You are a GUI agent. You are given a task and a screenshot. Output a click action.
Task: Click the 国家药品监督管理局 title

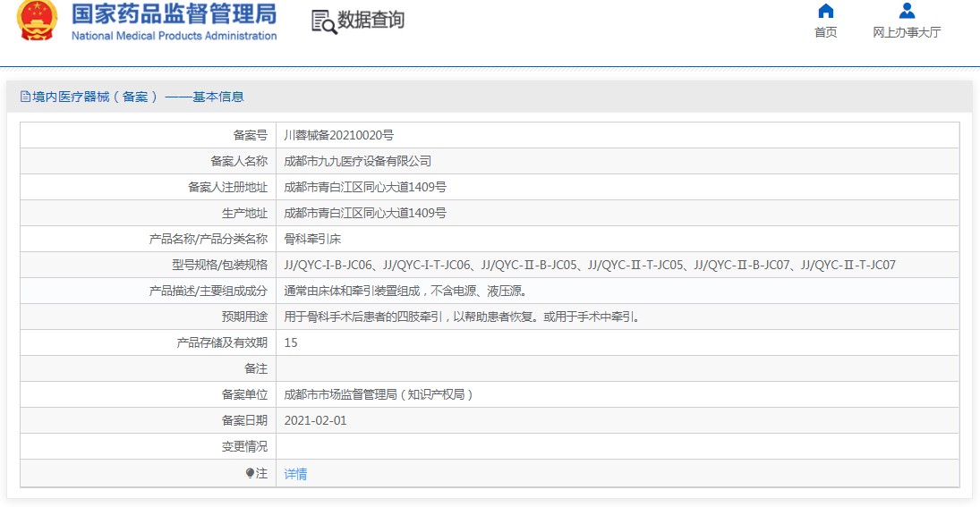(174, 13)
